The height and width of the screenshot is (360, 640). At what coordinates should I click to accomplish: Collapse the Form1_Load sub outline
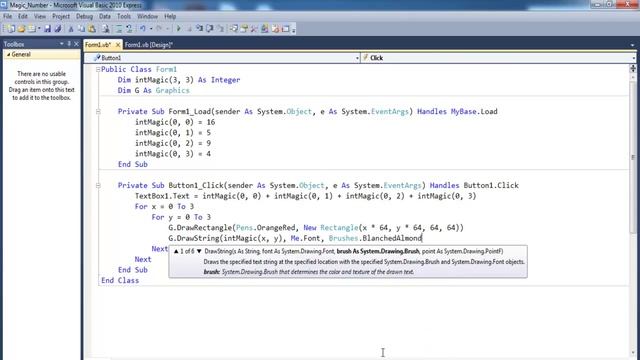(x=98, y=111)
